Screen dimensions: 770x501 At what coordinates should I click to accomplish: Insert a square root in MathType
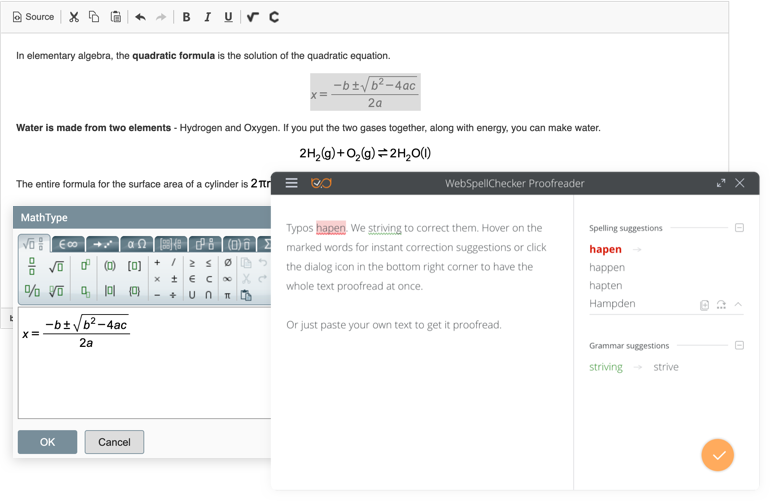[x=56, y=266]
